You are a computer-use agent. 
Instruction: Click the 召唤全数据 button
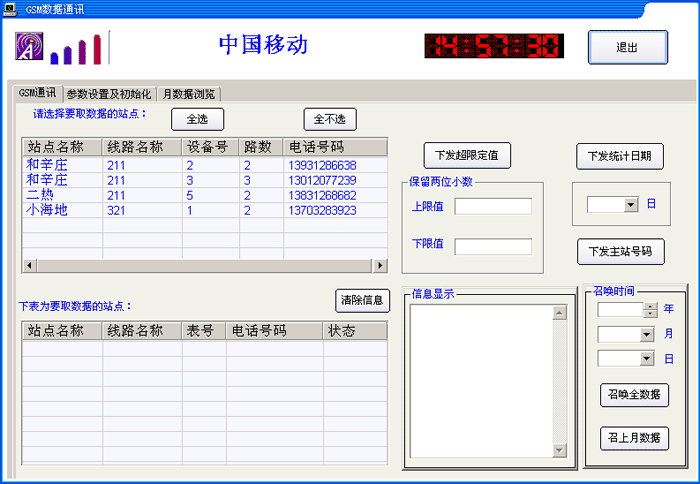click(x=634, y=395)
